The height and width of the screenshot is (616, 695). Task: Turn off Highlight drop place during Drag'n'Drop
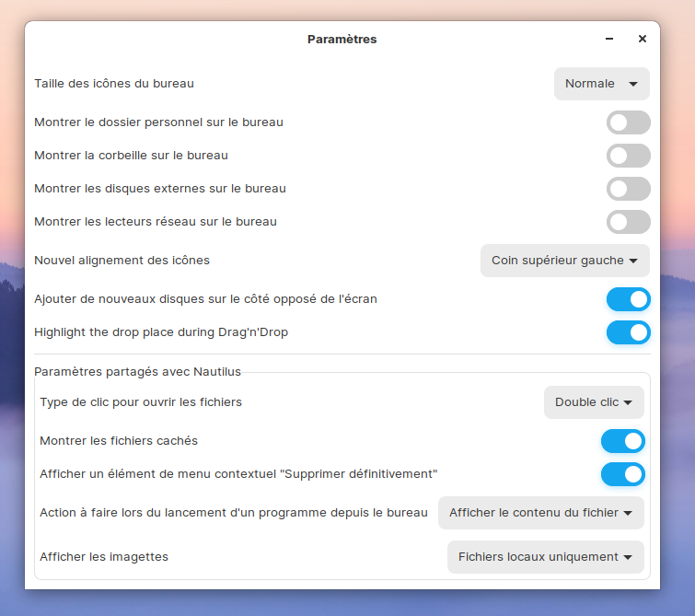tap(628, 332)
